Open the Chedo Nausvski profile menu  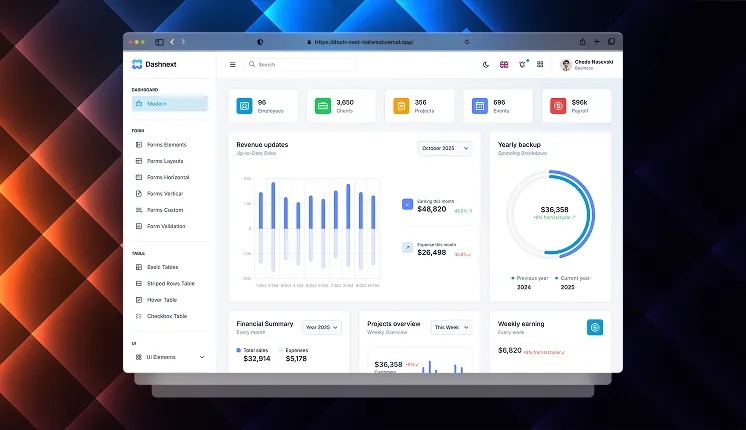click(587, 64)
